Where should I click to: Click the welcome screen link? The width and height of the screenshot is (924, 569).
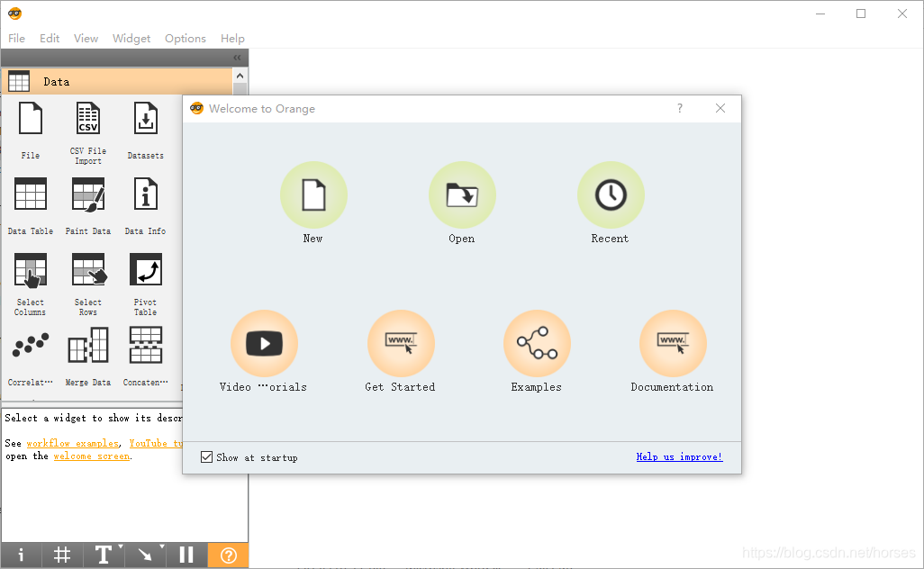click(91, 456)
